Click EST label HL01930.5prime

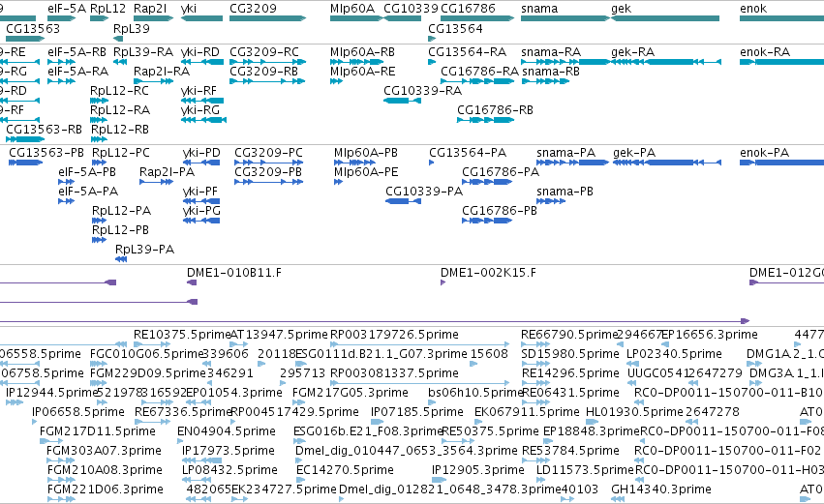pos(634,412)
